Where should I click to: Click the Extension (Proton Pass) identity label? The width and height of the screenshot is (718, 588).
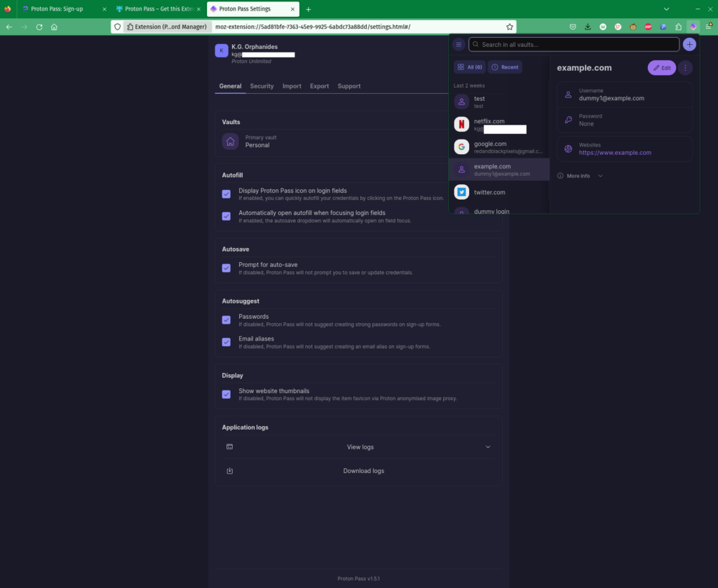(167, 27)
